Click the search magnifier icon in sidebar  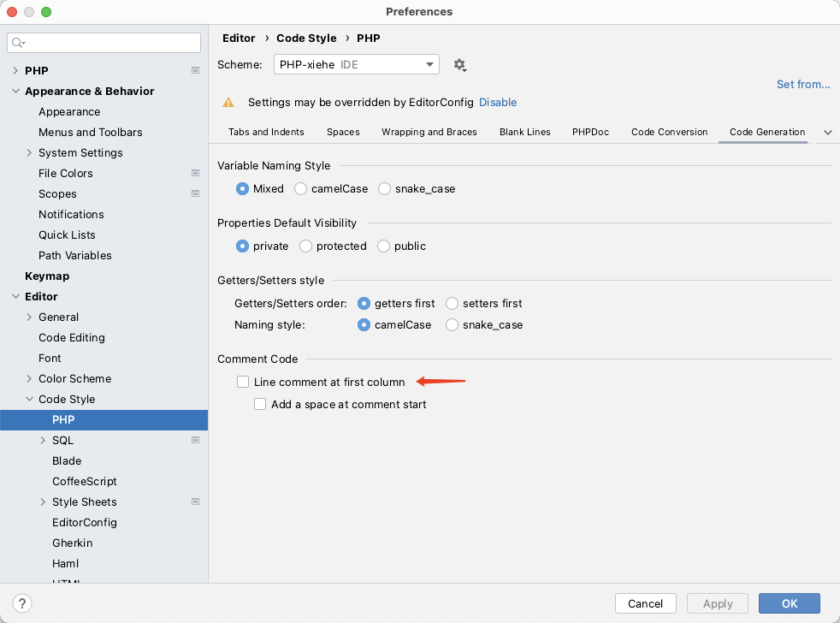(18, 43)
